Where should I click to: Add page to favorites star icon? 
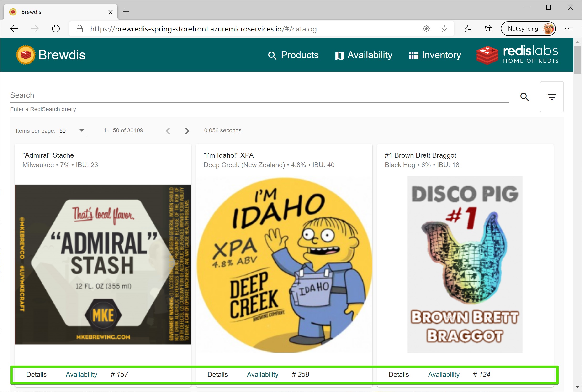pos(444,29)
